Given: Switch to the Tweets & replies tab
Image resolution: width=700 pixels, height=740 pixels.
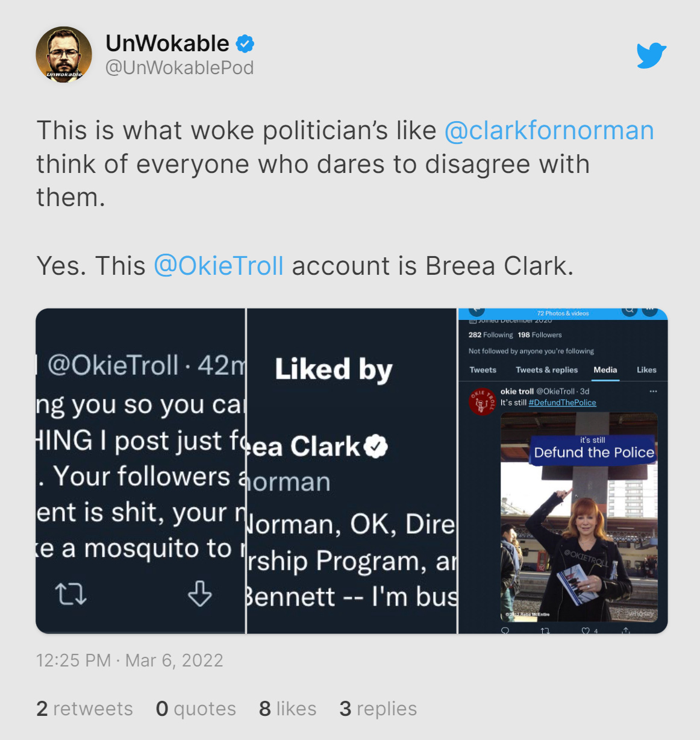Looking at the screenshot, I should pos(546,370).
